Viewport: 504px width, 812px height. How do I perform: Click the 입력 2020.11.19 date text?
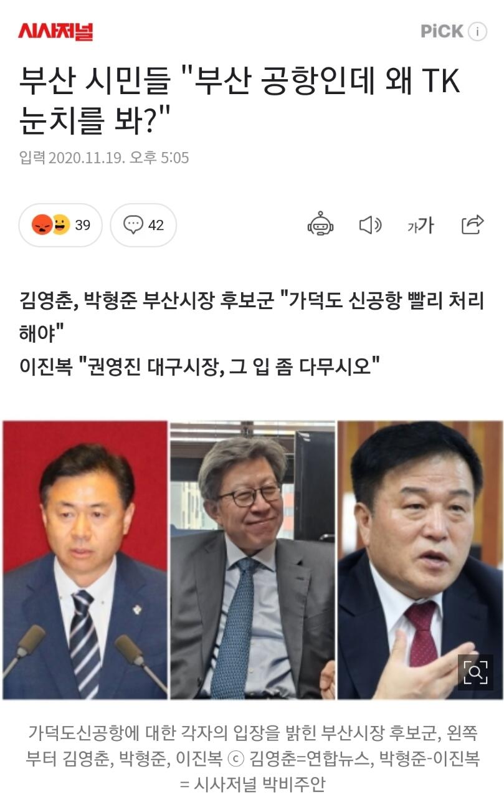pos(103,158)
